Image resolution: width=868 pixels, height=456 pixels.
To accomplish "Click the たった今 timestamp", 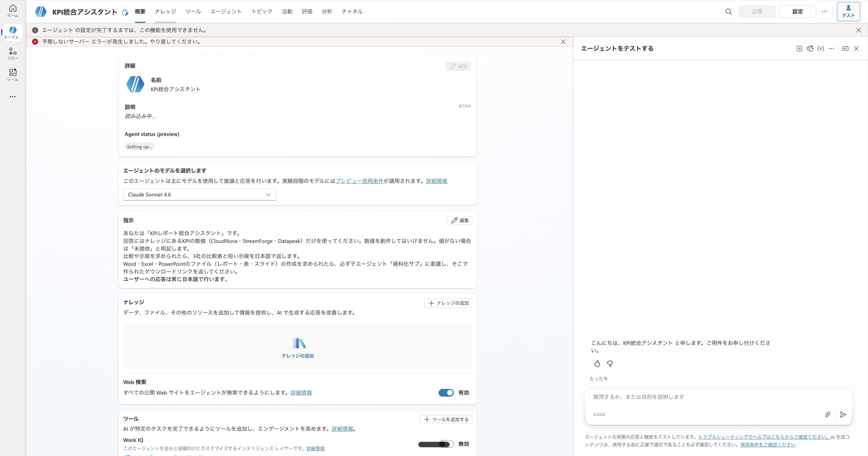I will (x=598, y=379).
